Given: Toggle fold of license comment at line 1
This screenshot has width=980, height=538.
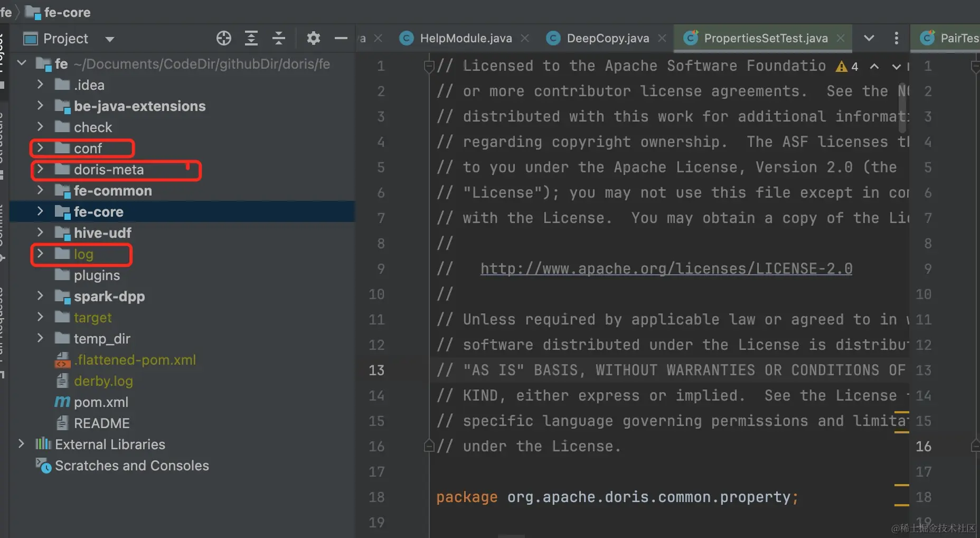Looking at the screenshot, I should click(429, 66).
